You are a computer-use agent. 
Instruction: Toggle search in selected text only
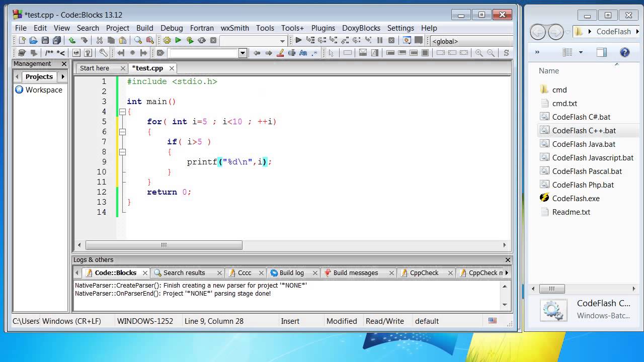292,53
